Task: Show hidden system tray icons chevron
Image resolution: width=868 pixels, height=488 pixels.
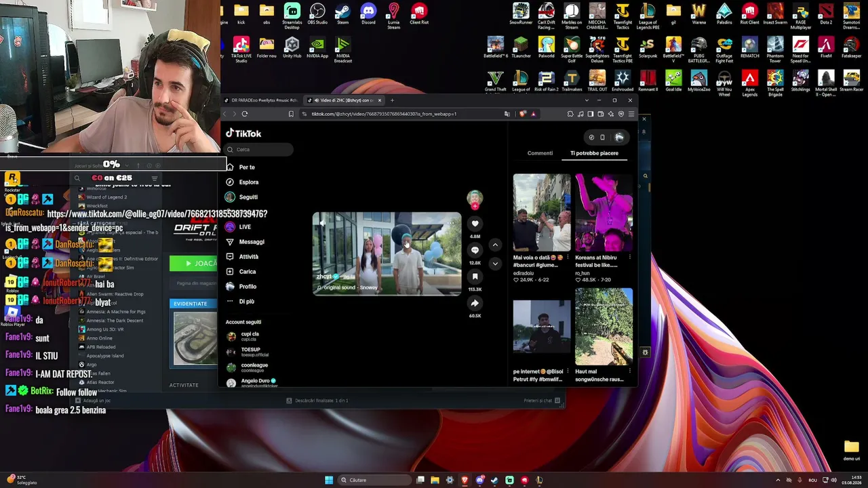Action: 778,480
